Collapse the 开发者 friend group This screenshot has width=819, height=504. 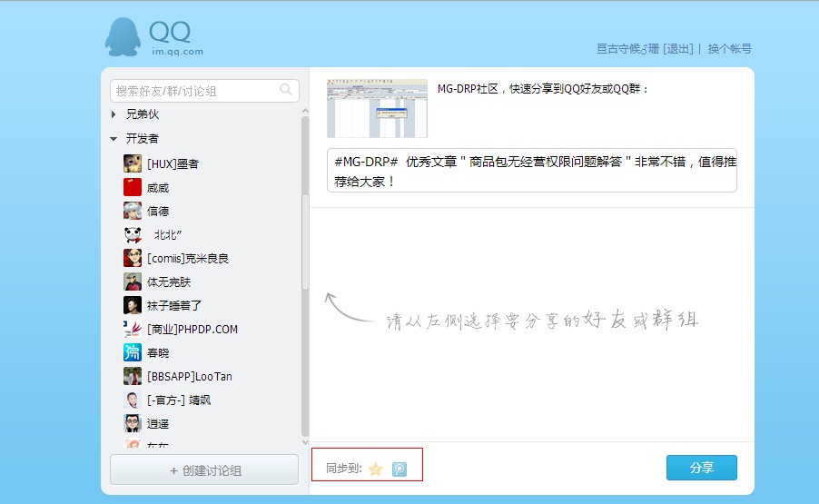pos(113,138)
